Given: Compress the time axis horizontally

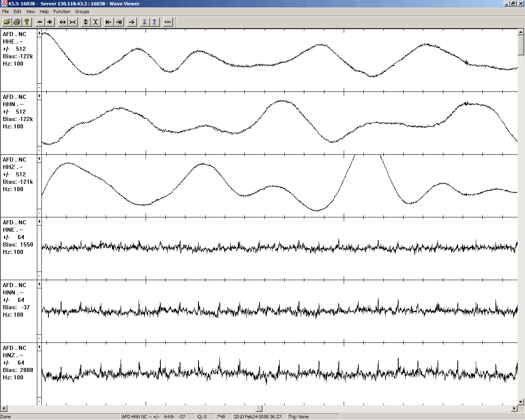Looking at the screenshot, I should (73, 22).
